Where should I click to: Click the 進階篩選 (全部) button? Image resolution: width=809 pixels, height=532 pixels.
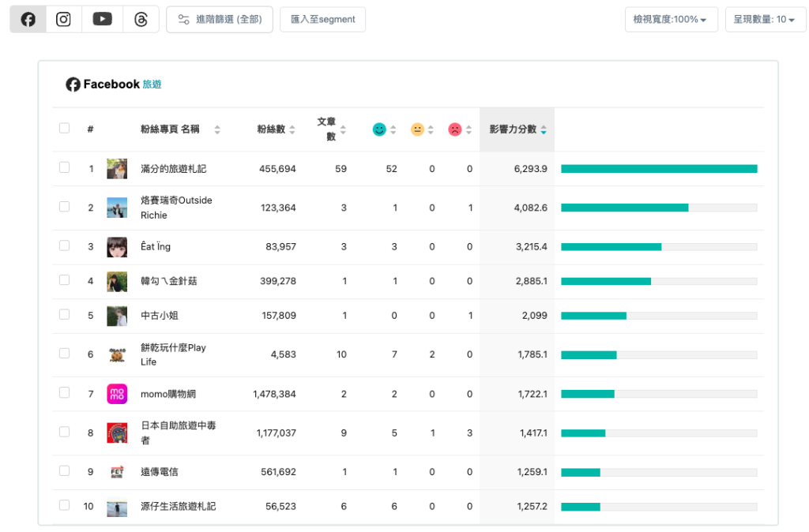220,20
